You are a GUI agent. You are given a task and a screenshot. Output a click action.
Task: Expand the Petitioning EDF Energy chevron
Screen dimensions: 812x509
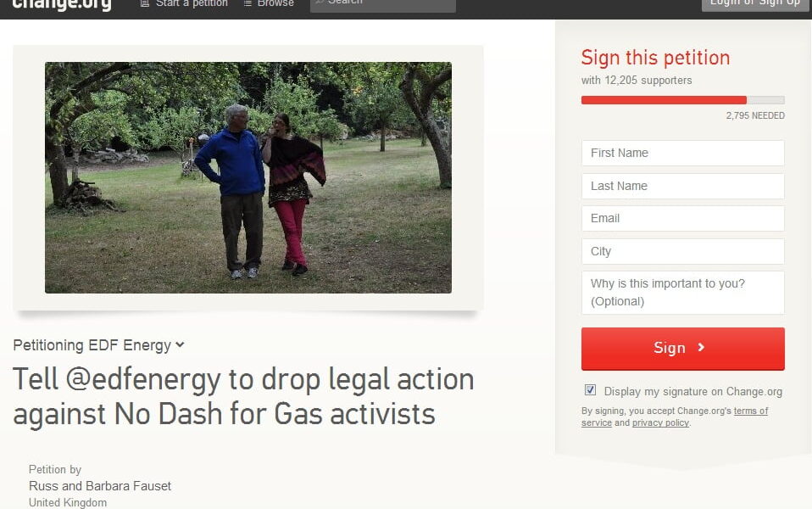pyautogui.click(x=180, y=344)
